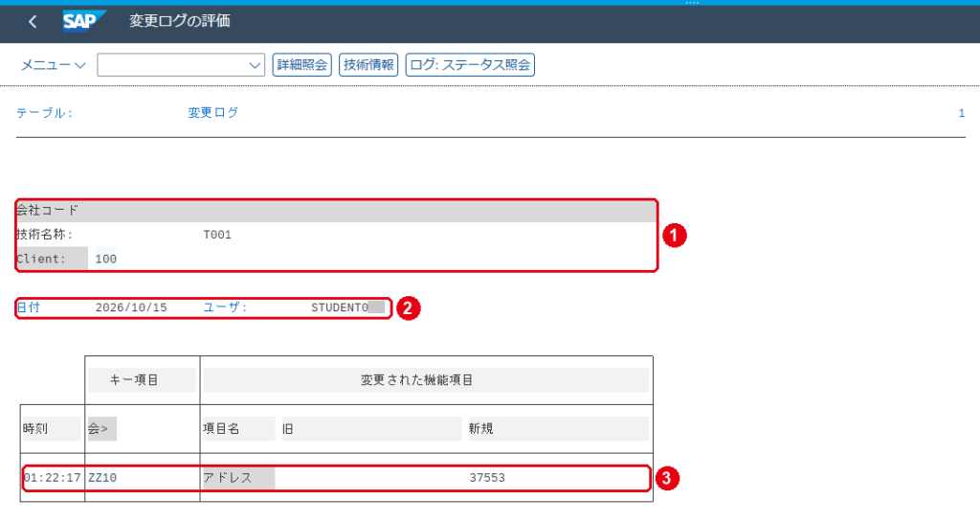Select the STUDENT0 user name
Image resolution: width=980 pixels, height=522 pixels.
340,307
